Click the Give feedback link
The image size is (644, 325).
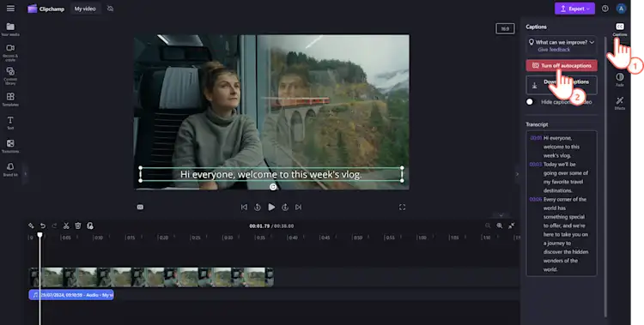(554, 49)
